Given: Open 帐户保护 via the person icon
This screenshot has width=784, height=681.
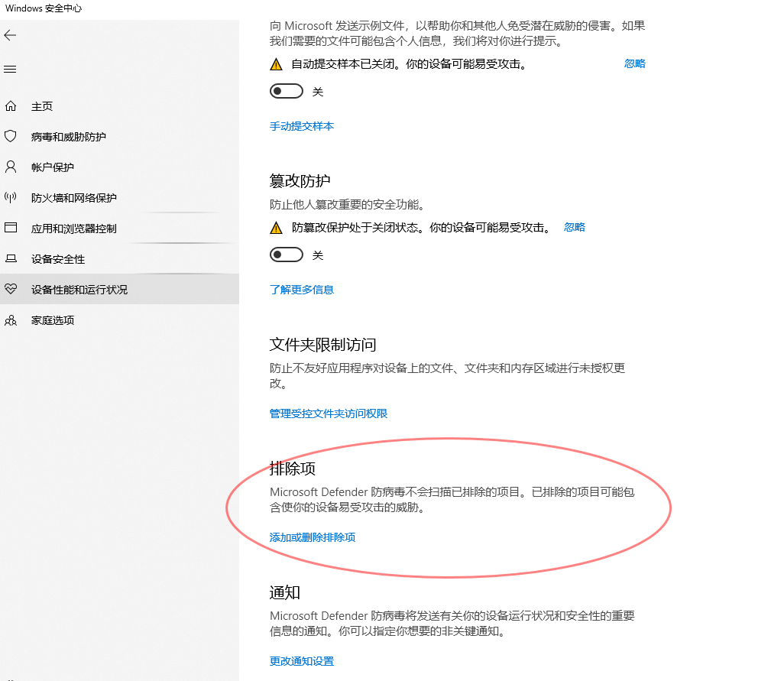Looking at the screenshot, I should pyautogui.click(x=11, y=167).
